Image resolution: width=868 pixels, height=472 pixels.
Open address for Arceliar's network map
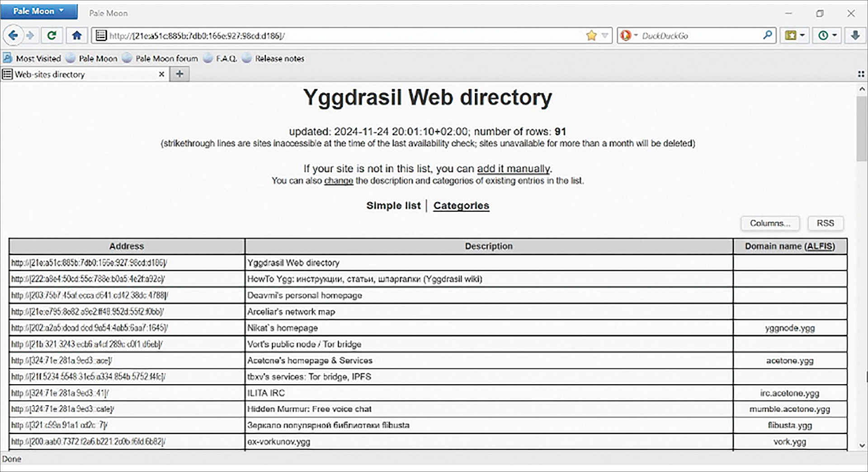tap(88, 312)
